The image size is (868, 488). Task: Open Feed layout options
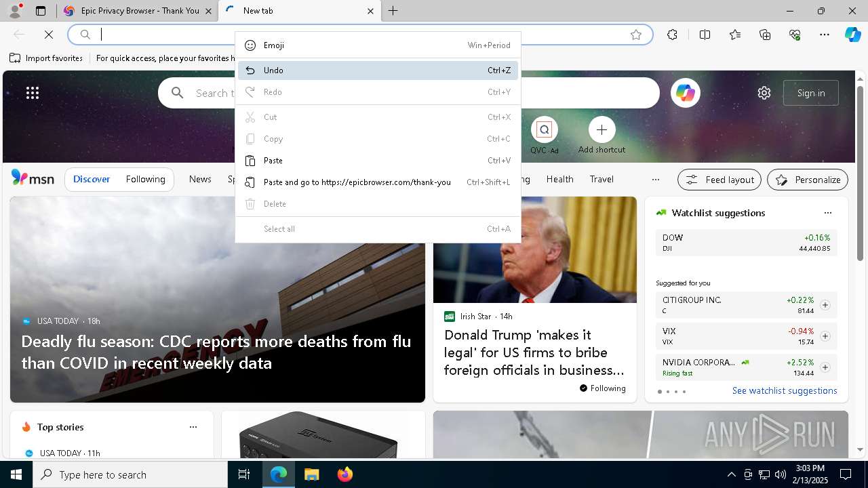(719, 180)
